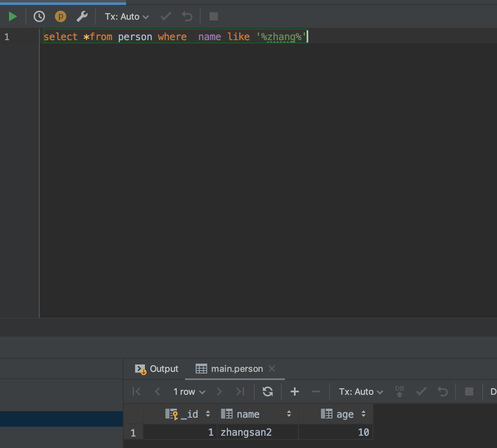
Task: Place cursor in the SQL query line
Action: click(175, 36)
